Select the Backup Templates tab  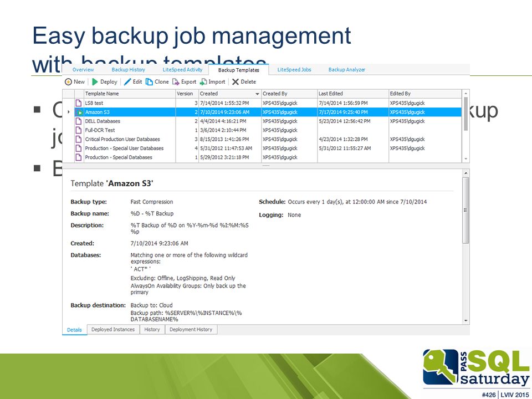click(x=238, y=70)
